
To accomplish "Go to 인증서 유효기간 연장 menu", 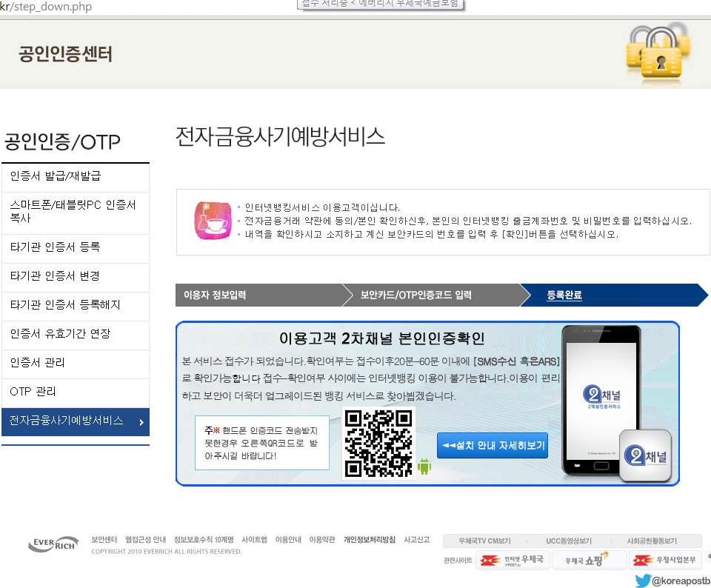I will point(60,333).
